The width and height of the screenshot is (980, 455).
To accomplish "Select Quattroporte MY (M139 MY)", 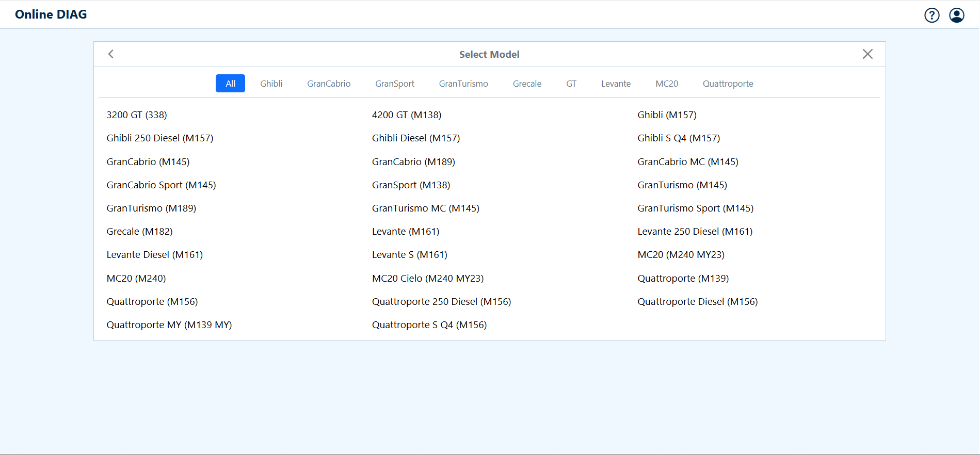I will click(x=169, y=325).
